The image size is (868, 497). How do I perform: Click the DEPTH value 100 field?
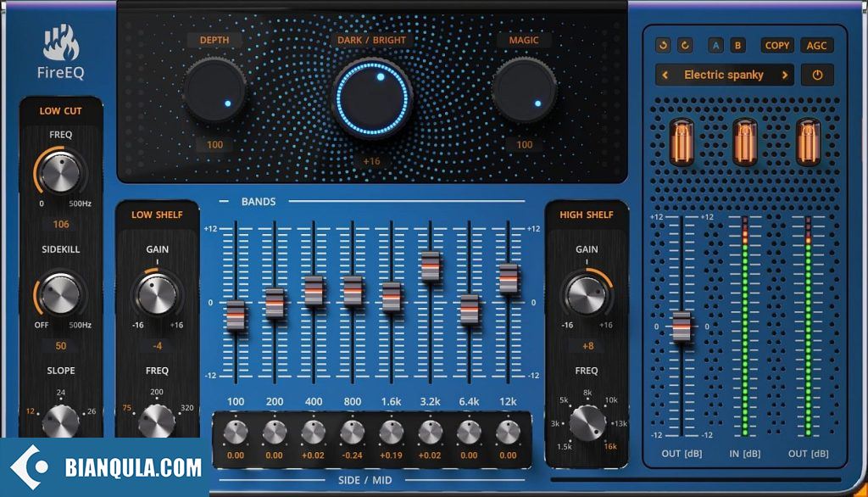click(214, 145)
